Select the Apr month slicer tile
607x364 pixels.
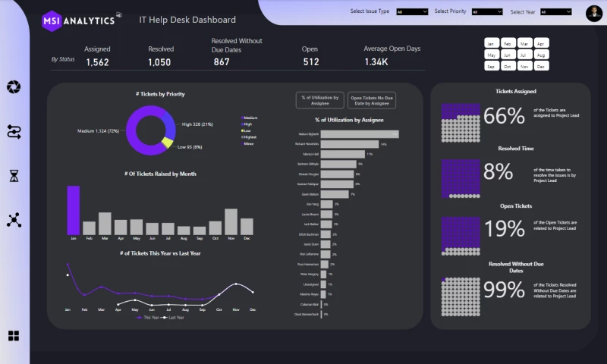541,43
